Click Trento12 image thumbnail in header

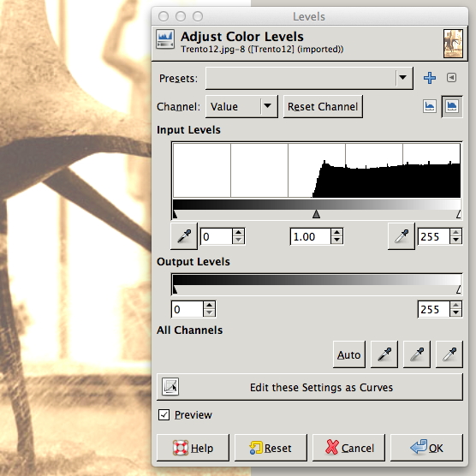[453, 44]
